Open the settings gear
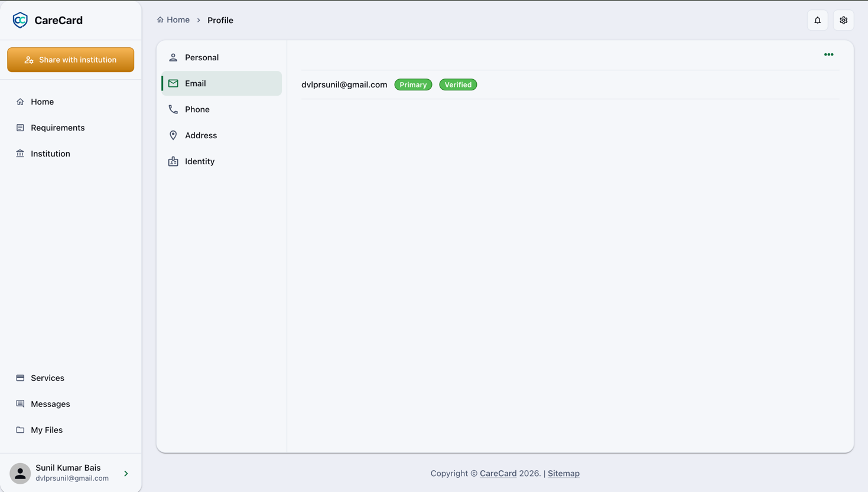The height and width of the screenshot is (492, 868). [x=844, y=20]
